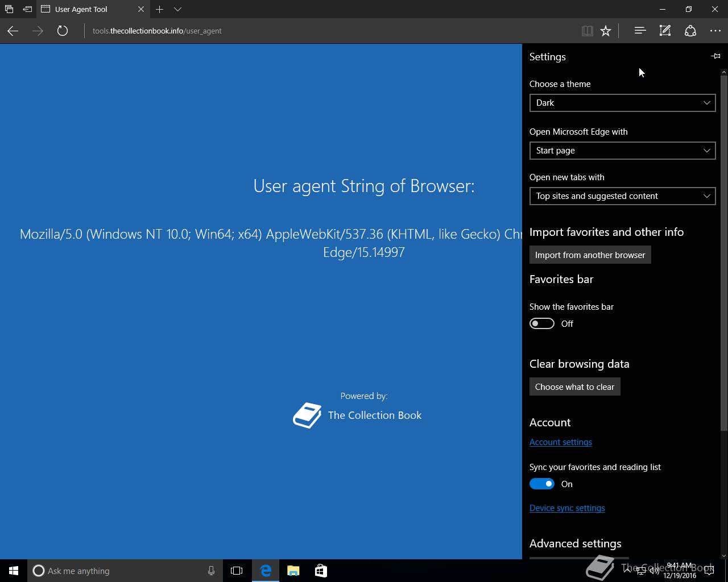Screen dimensions: 728x582
Task: Open the Hub icon
Action: click(x=640, y=31)
